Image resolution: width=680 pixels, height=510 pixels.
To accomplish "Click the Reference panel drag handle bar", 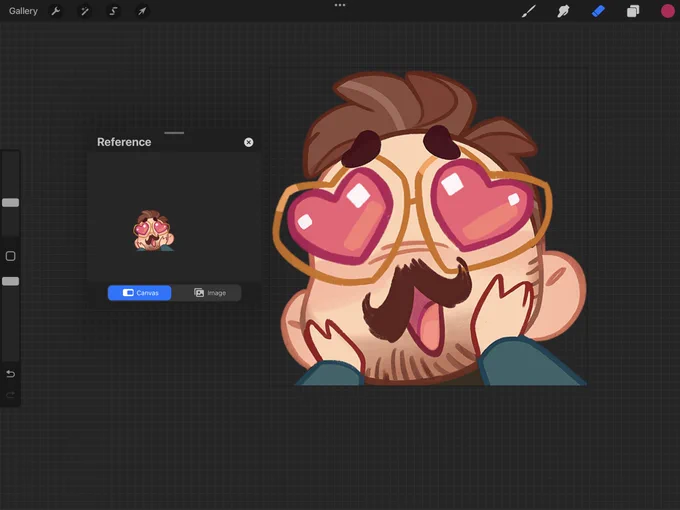I will click(x=174, y=133).
